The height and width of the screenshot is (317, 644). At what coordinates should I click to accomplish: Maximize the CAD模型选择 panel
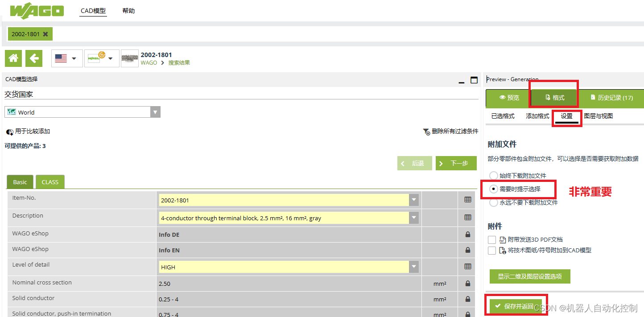[x=474, y=80]
